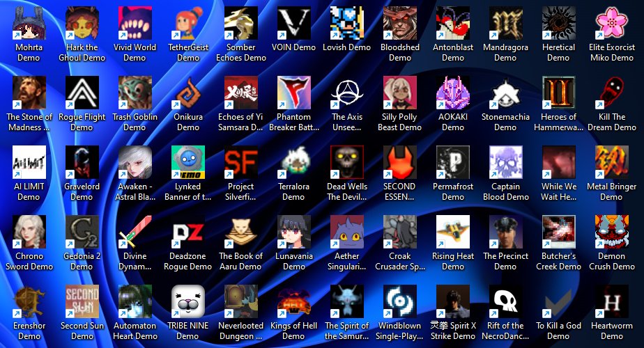Open the VOIN Demo shortcut

[293, 23]
